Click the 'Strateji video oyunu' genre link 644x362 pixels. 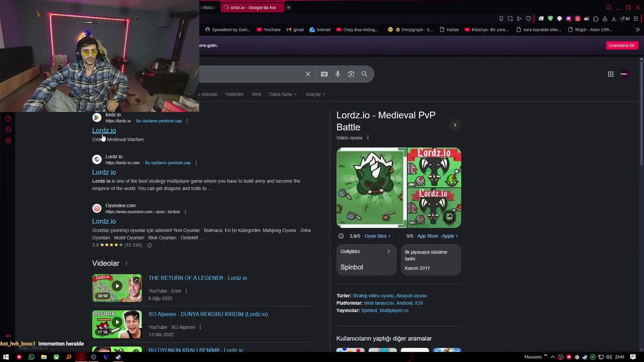373,296
